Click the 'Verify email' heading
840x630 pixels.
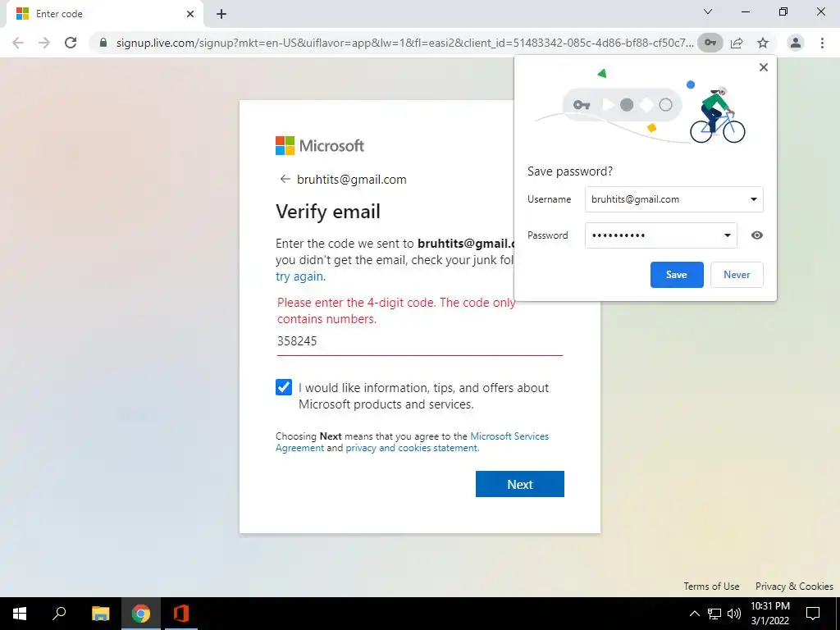(x=328, y=212)
